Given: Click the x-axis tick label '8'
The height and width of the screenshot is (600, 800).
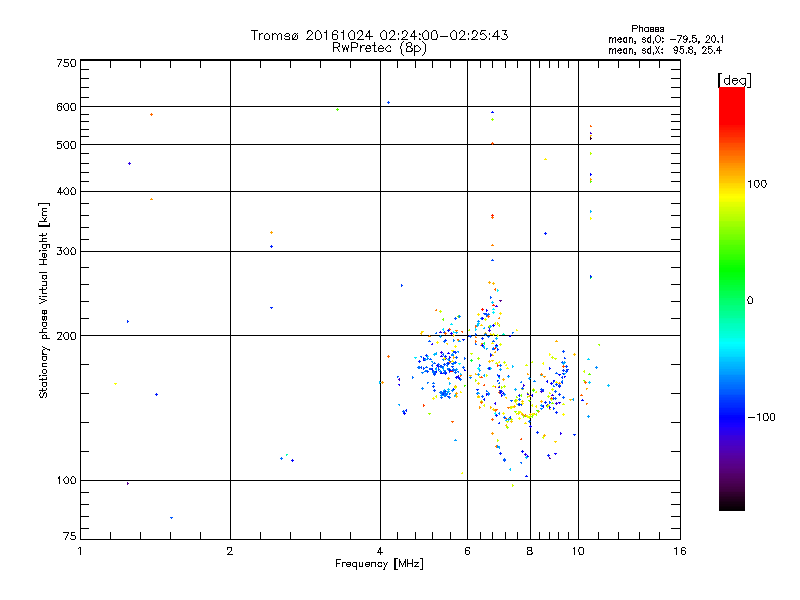Looking at the screenshot, I should click(x=530, y=551).
